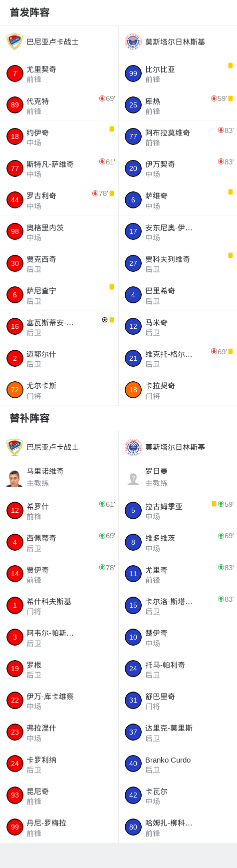Image resolution: width=237 pixels, height=868 pixels.
Task: Click Zrinjski Mostar crest in substitutes section
Action: click(133, 447)
